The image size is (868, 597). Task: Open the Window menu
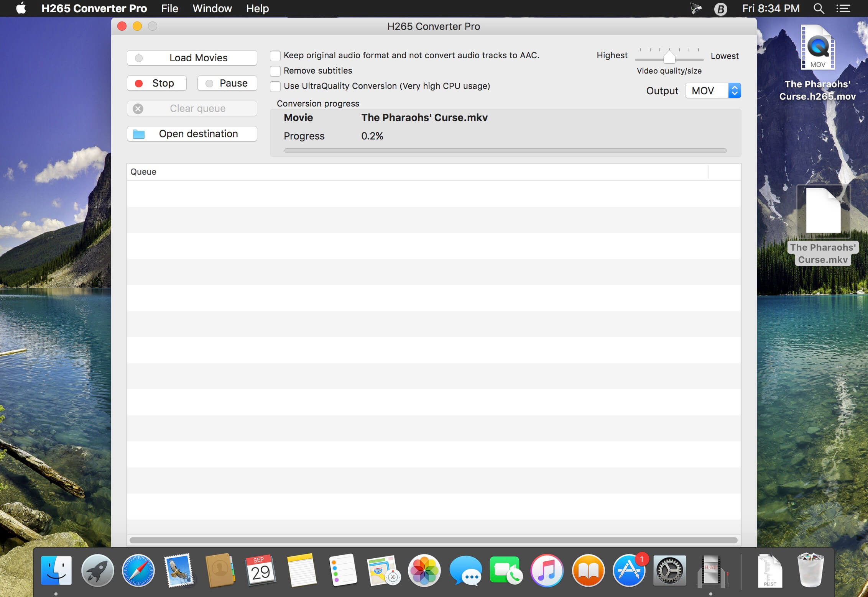click(212, 8)
